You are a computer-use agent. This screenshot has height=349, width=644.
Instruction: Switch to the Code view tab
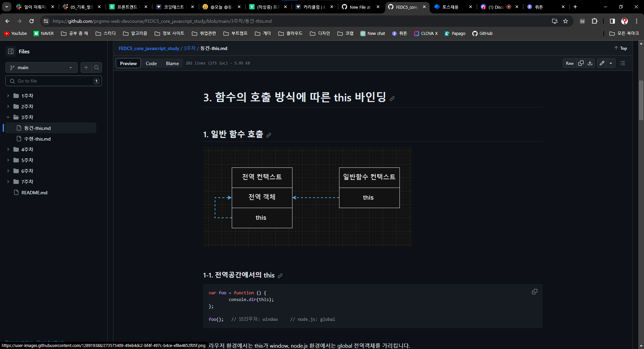point(151,63)
